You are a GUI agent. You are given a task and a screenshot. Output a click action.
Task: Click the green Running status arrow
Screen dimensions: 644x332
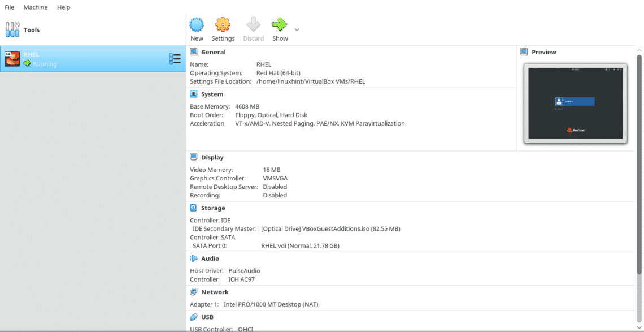(27, 63)
